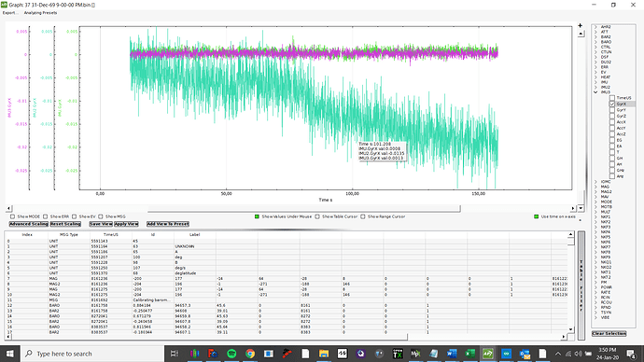Click the table scroll down arrow
Image resolution: width=644 pixels, height=362 pixels.
click(x=570, y=329)
